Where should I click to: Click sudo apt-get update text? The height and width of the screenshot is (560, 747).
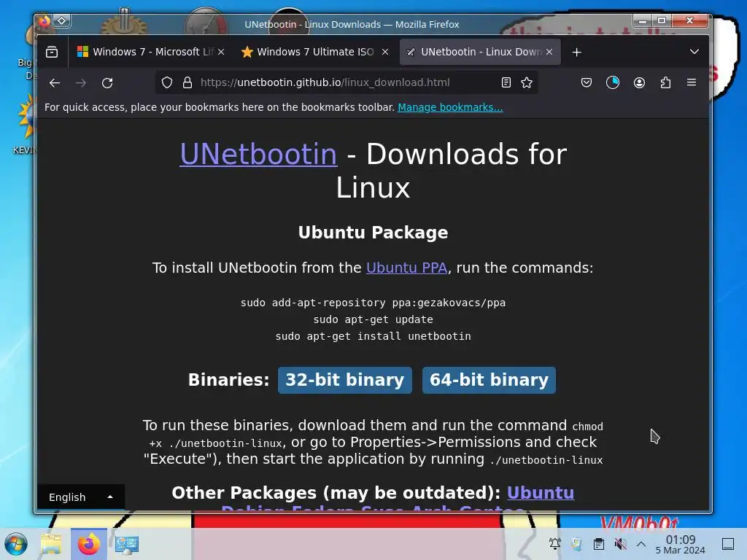click(373, 319)
